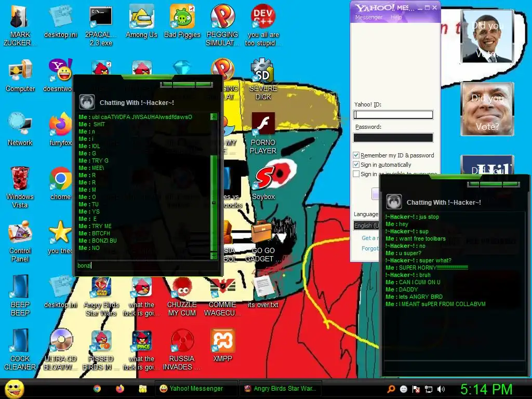This screenshot has width=532, height=399.
Task: Open the DEV C++ desktop icon
Action: click(263, 24)
